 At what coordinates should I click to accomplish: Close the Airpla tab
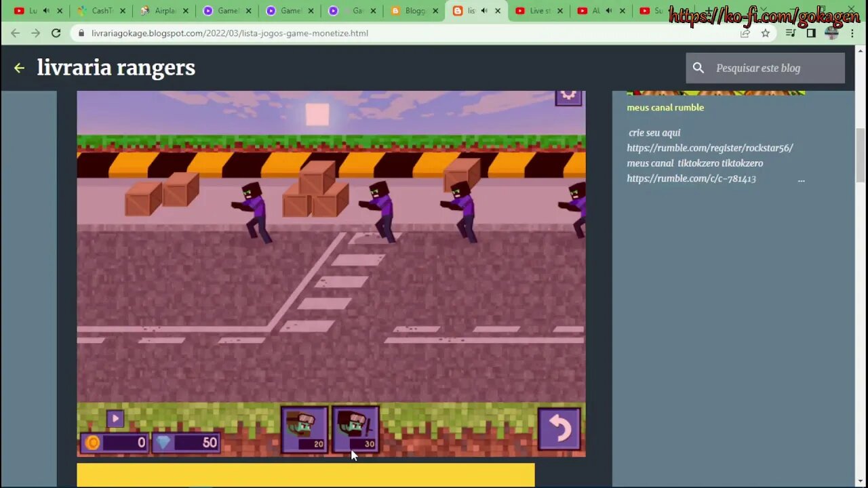coord(185,11)
